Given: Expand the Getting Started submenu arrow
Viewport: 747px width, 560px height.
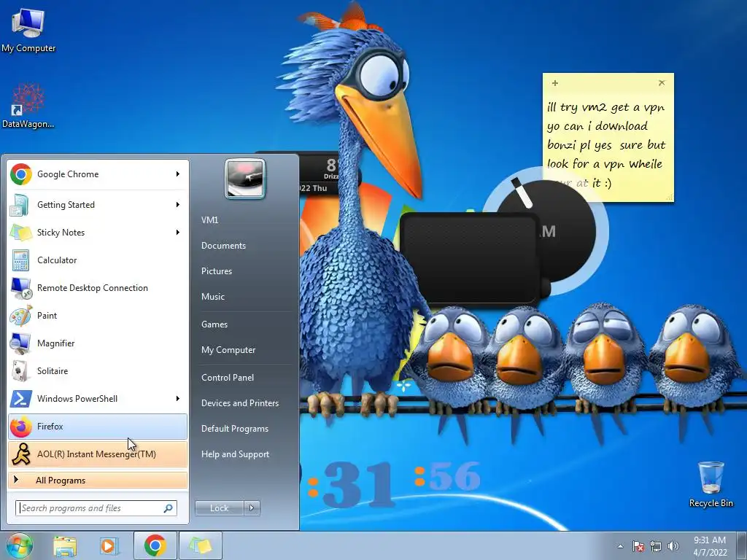Looking at the screenshot, I should [x=178, y=205].
